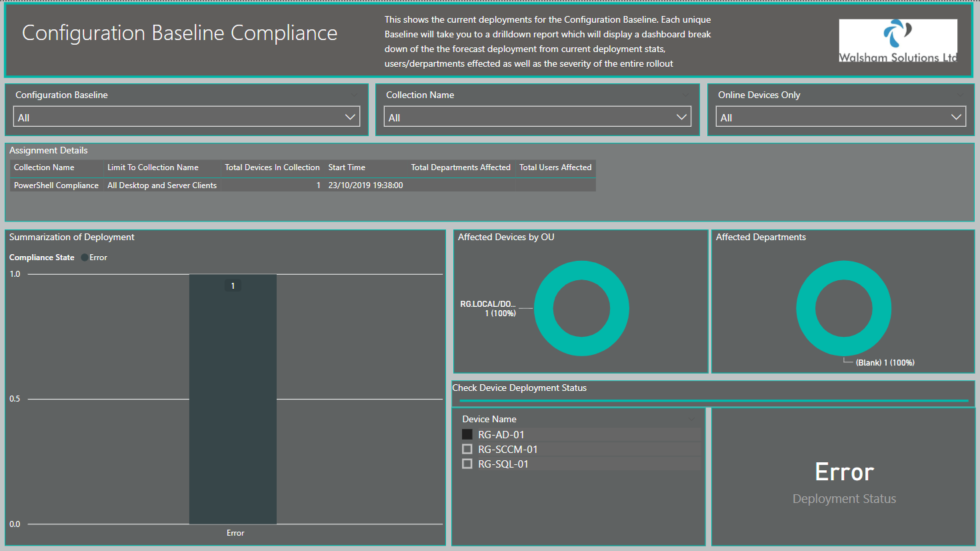Screen dimensions: 980x551
Task: Click the Walsham Solutions Ltd logo
Action: (x=898, y=41)
